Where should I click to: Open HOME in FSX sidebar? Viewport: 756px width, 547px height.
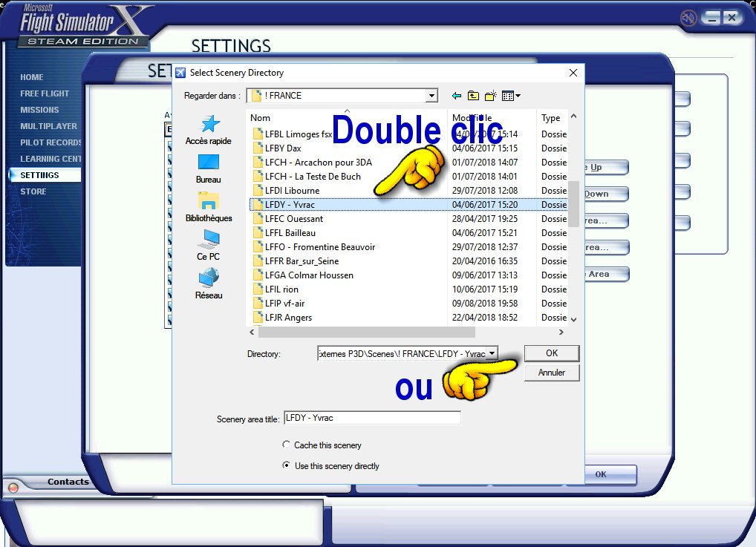[x=32, y=77]
